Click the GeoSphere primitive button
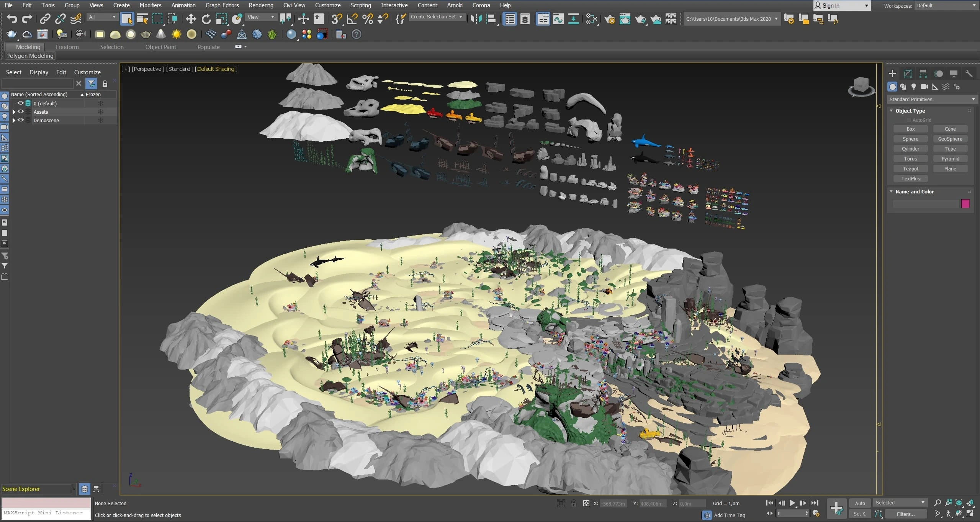 (950, 139)
